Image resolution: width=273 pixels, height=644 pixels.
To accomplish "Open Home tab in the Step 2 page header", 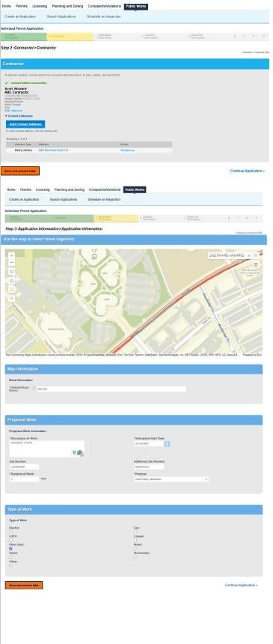I will pos(7,6).
